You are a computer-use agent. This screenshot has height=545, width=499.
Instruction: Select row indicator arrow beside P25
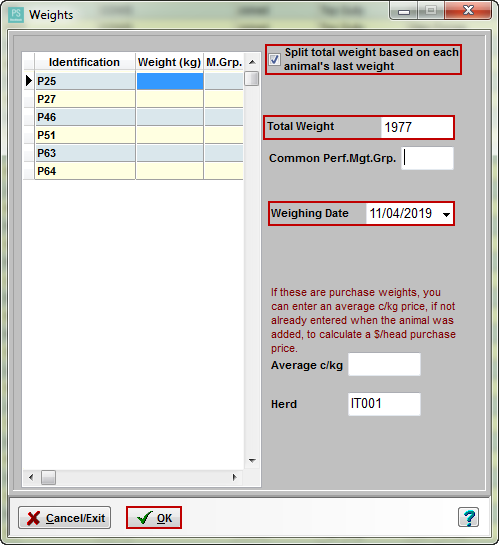(29, 81)
